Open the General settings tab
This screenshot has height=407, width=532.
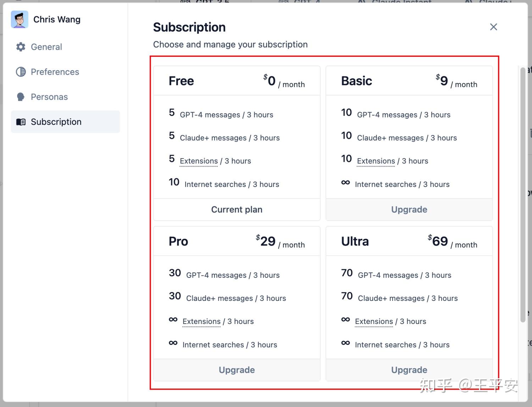click(46, 47)
